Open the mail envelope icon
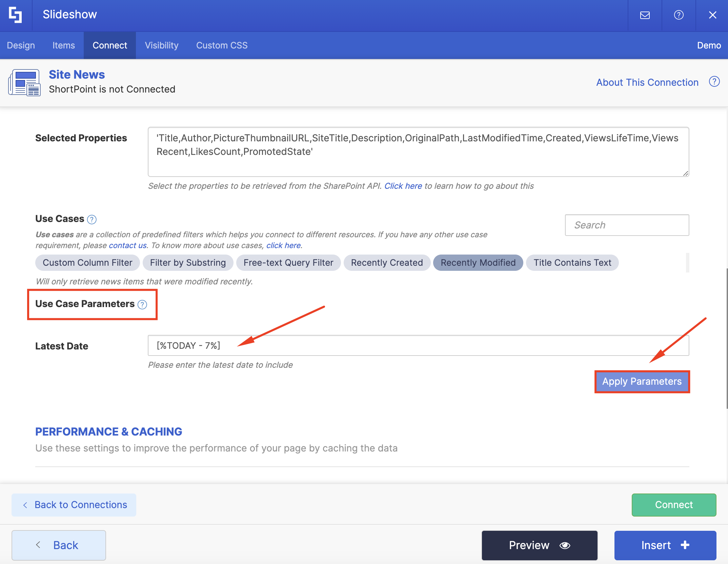Image resolution: width=728 pixels, height=564 pixels. pos(645,15)
